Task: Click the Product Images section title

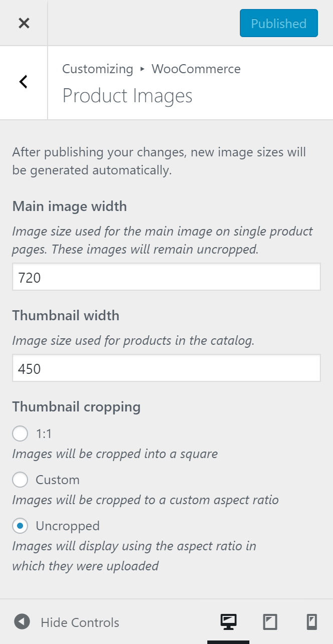Action: [x=127, y=95]
